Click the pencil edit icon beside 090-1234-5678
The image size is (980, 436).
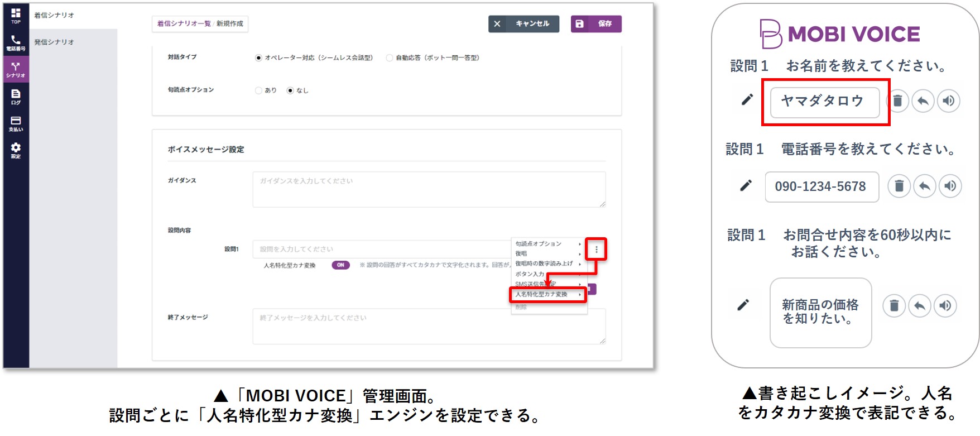point(746,185)
